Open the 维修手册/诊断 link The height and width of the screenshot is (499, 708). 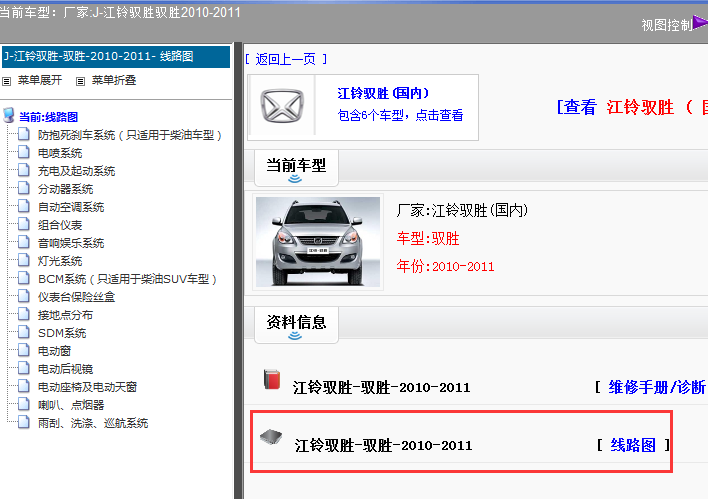point(657,387)
